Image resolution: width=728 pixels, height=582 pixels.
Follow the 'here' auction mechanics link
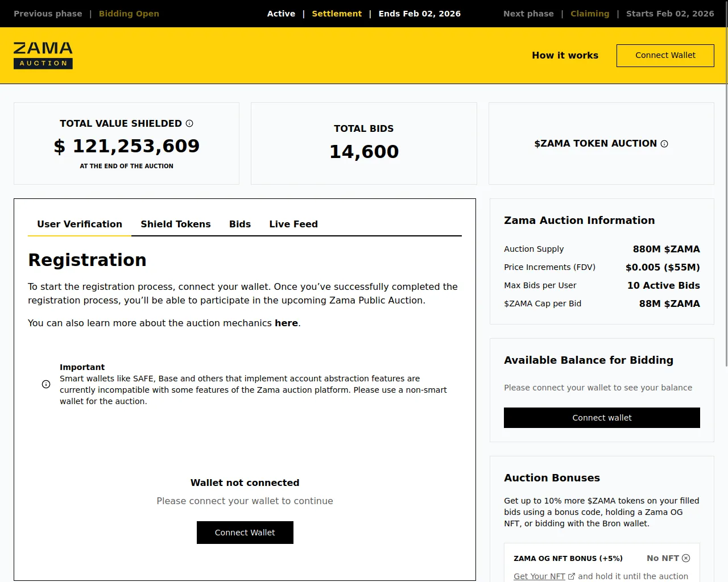(x=286, y=323)
